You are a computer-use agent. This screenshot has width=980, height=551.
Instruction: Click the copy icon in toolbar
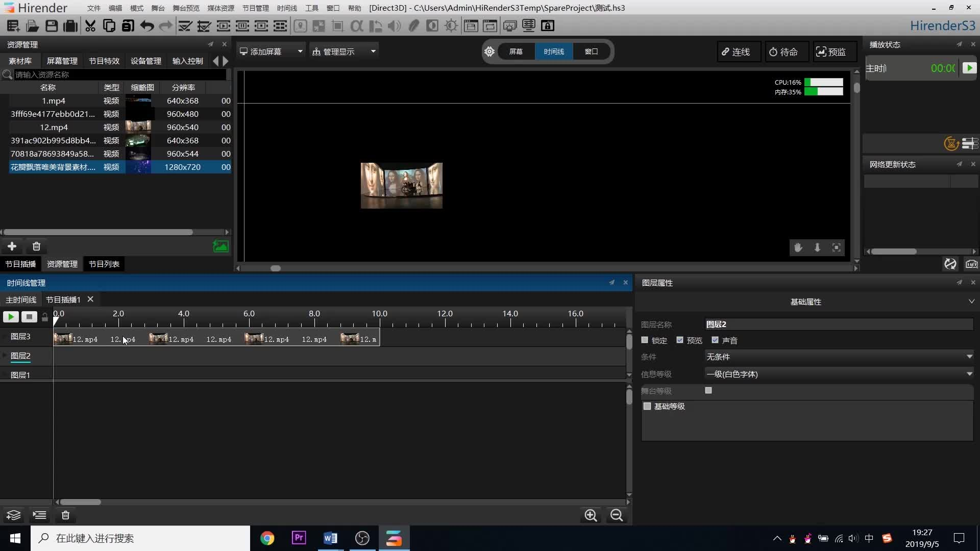pyautogui.click(x=109, y=26)
